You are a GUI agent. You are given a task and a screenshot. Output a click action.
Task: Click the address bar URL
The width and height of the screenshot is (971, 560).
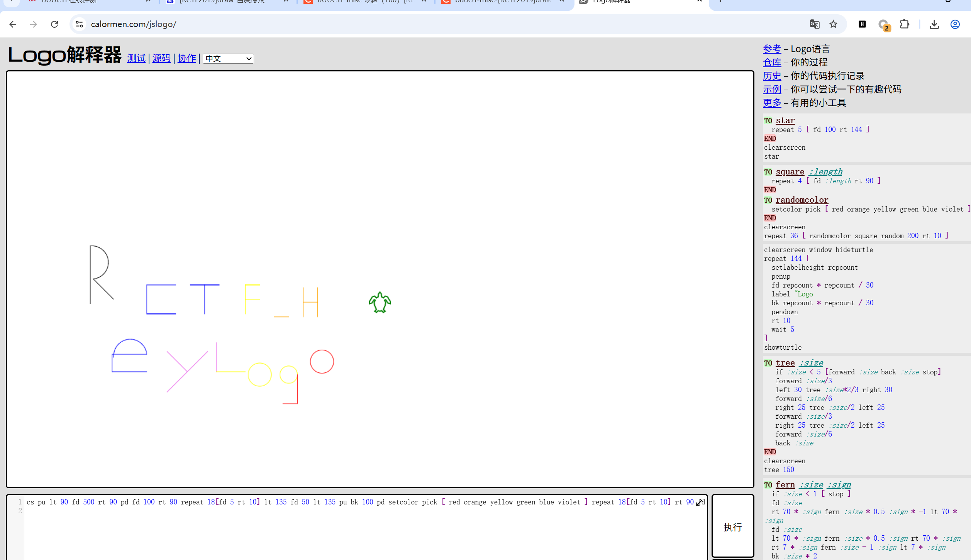(134, 24)
